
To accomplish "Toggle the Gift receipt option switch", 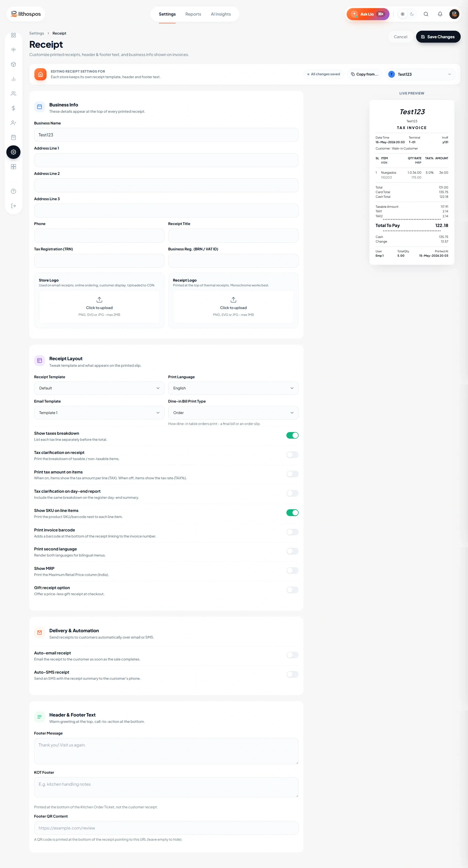I will (292, 590).
